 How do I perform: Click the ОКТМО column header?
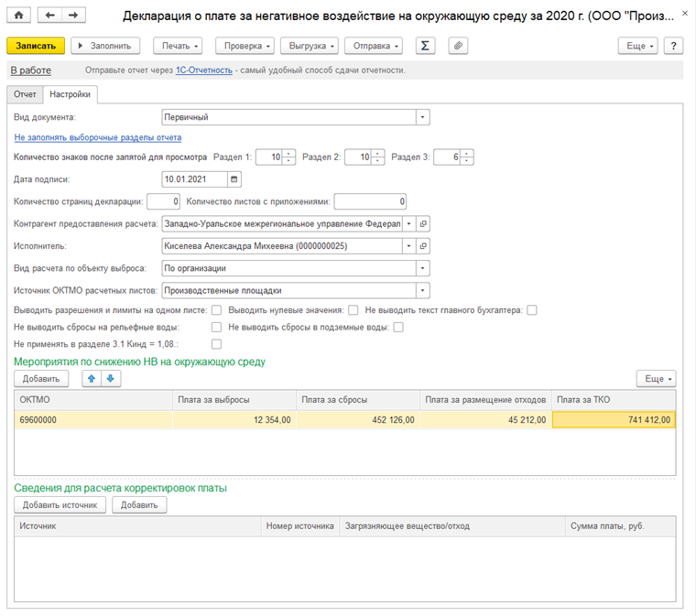pos(93,400)
